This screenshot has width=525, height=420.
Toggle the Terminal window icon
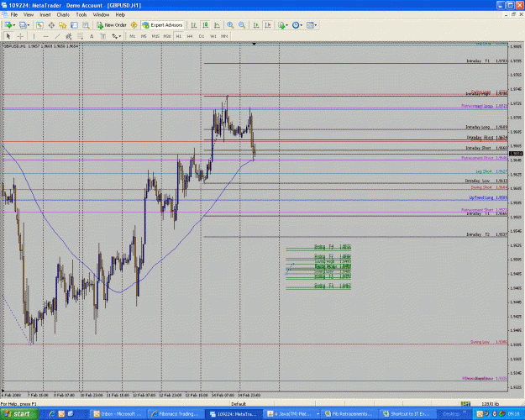point(74,25)
